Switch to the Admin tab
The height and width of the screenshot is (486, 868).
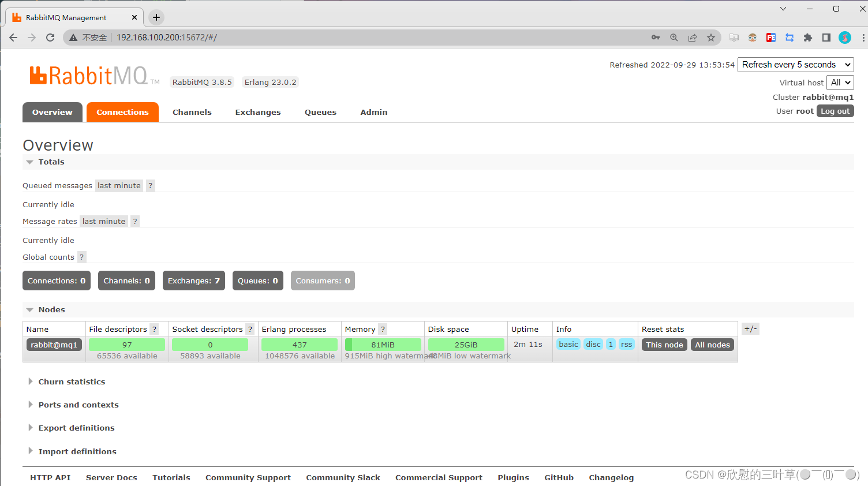coord(374,113)
